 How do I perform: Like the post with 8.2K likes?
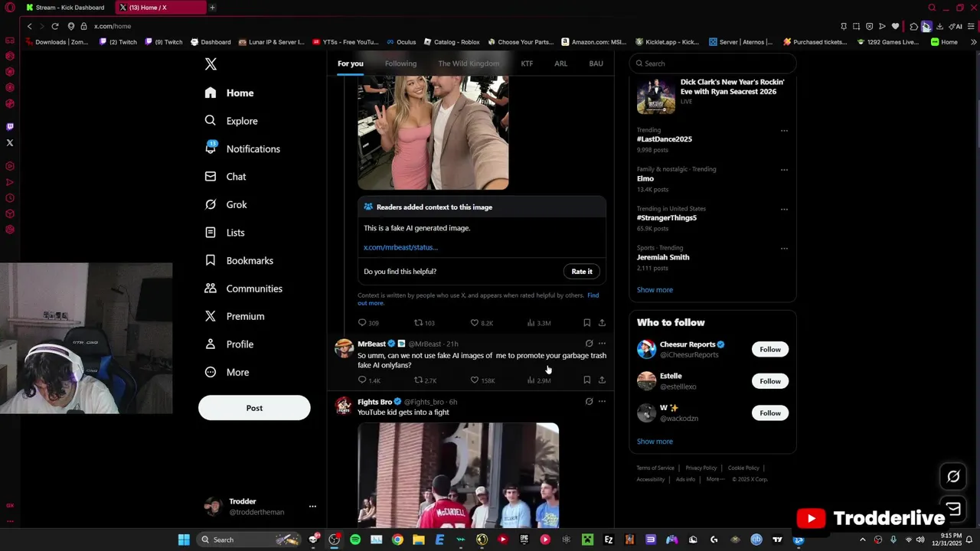tap(474, 323)
